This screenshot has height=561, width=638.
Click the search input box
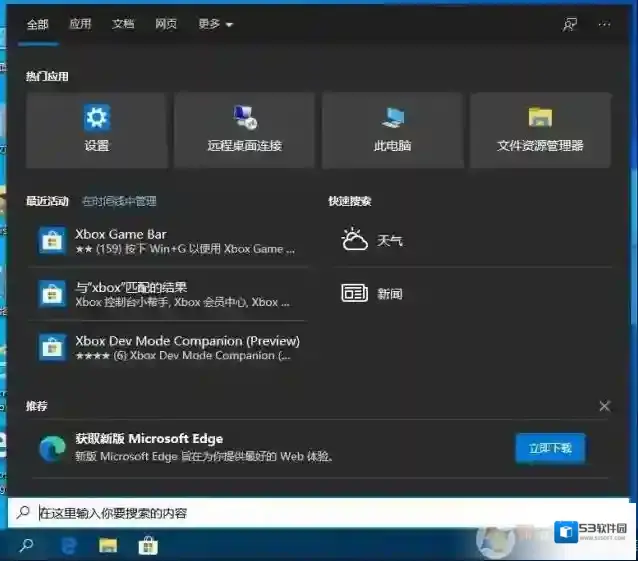300,513
